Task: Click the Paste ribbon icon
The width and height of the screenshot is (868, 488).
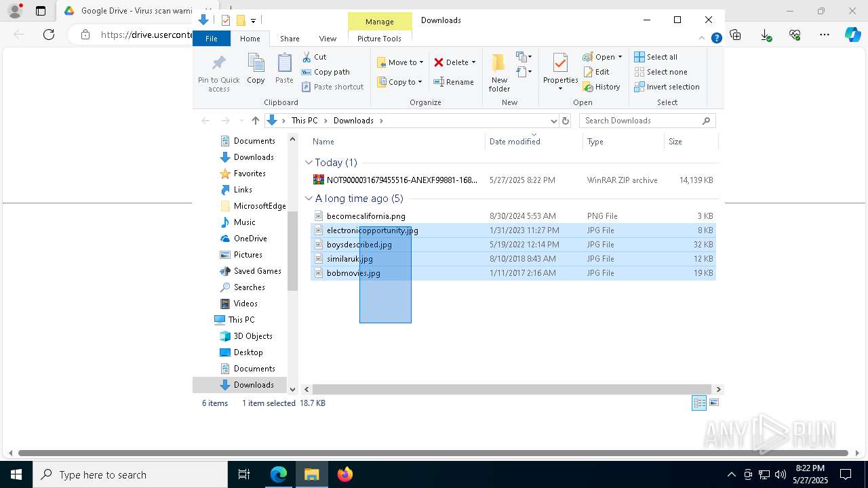Action: 284,68
